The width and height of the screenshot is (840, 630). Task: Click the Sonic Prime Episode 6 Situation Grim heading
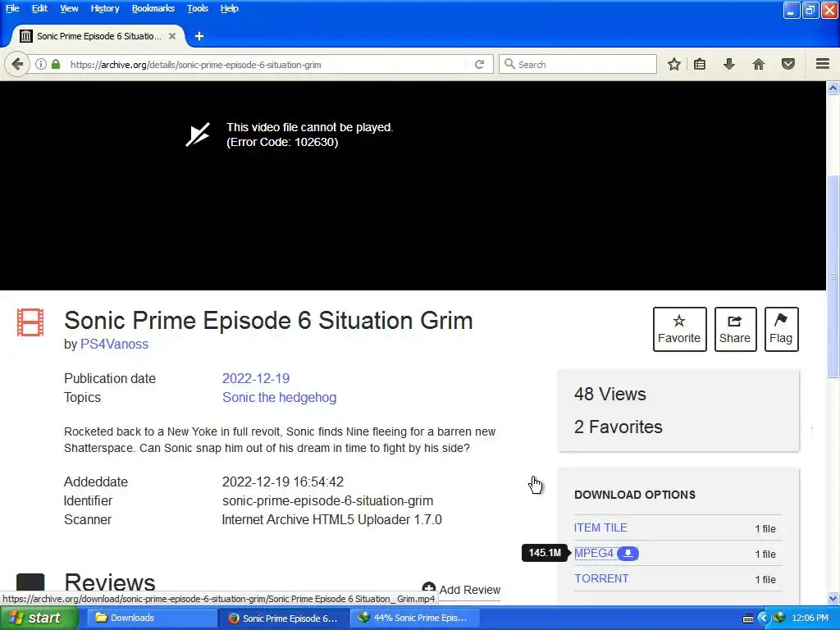pyautogui.click(x=268, y=321)
